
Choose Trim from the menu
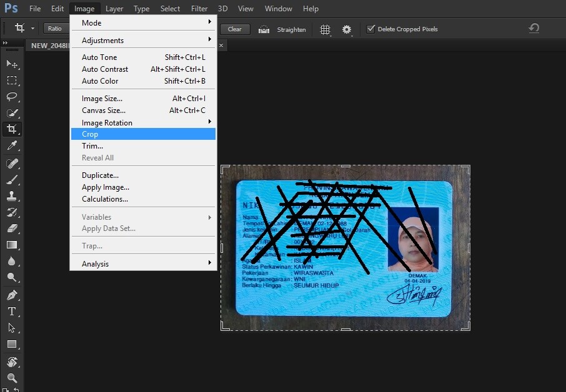coord(143,145)
